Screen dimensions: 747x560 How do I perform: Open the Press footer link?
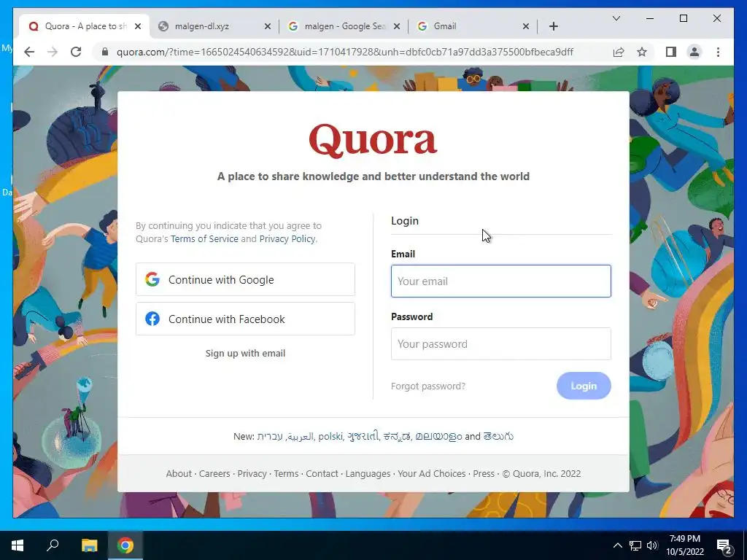[484, 473]
